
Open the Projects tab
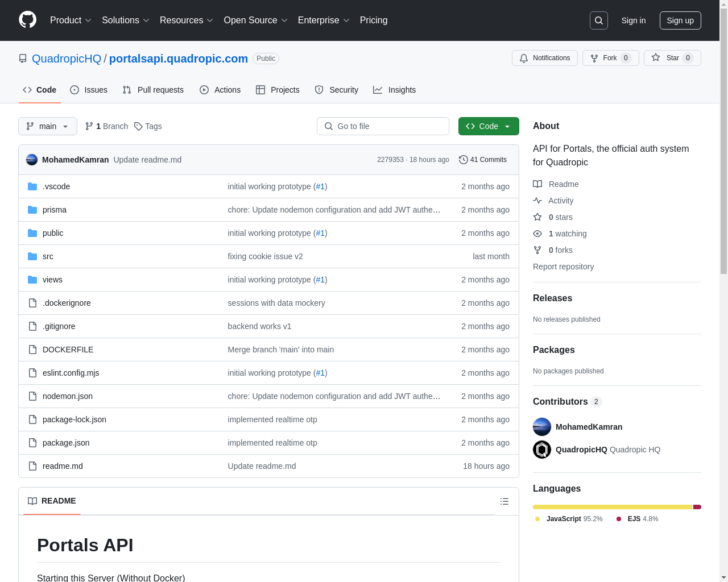[x=278, y=90]
